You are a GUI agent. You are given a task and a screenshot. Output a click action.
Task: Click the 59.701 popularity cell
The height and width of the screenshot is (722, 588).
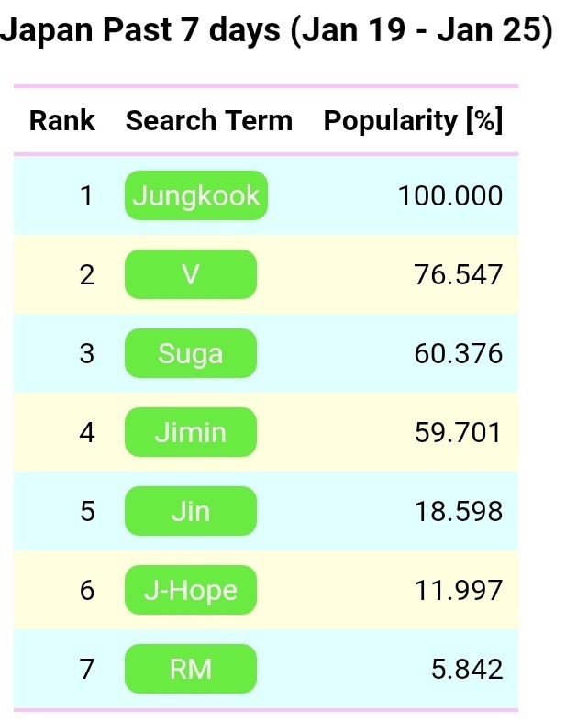coord(459,432)
